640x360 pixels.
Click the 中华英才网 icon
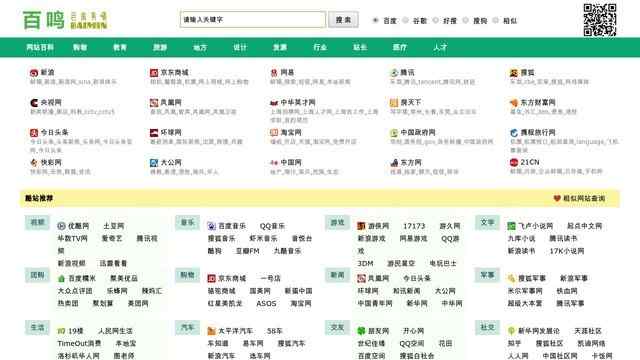pyautogui.click(x=274, y=103)
